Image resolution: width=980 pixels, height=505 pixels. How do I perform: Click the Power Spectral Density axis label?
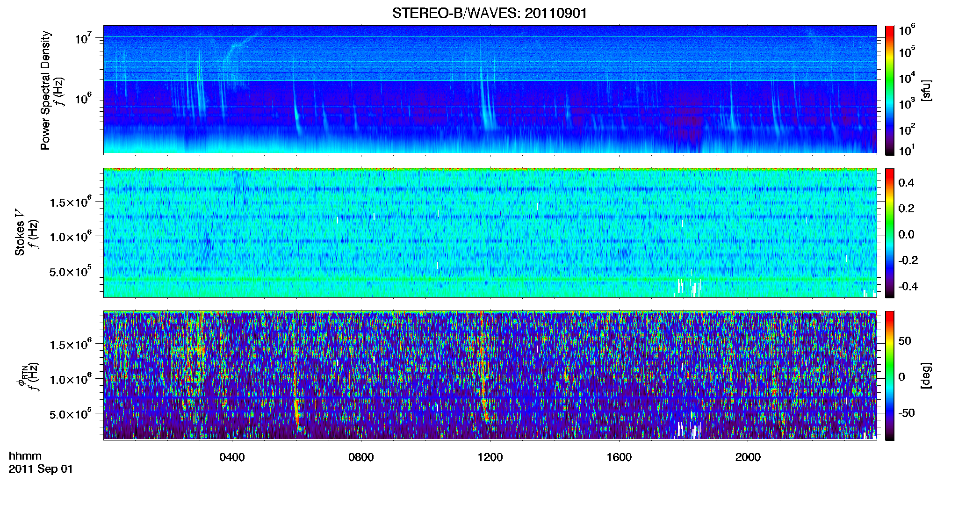45,90
